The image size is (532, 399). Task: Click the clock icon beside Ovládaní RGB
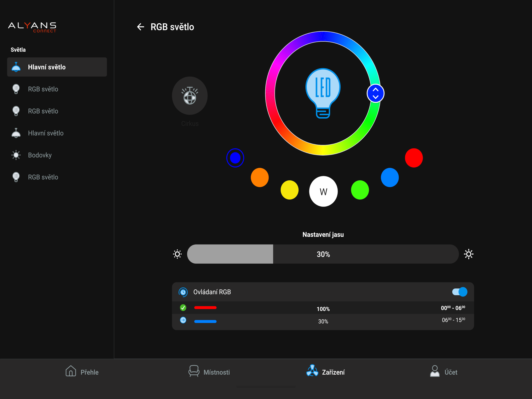[183, 292]
